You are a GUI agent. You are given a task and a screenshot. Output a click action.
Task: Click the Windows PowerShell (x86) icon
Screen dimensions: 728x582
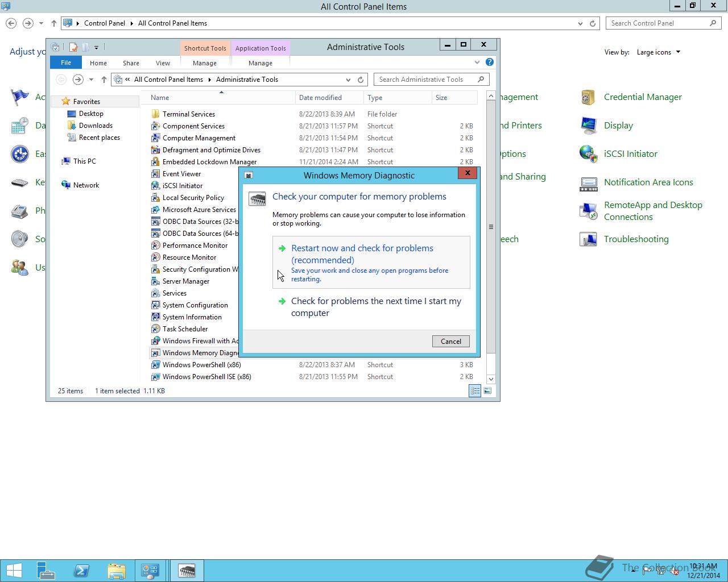155,365
